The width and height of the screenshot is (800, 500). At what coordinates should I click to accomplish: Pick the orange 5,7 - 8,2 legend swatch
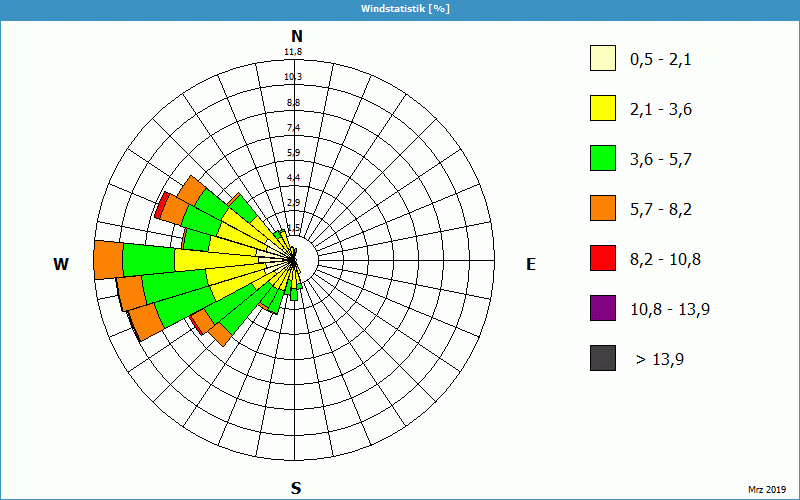pyautogui.click(x=602, y=208)
